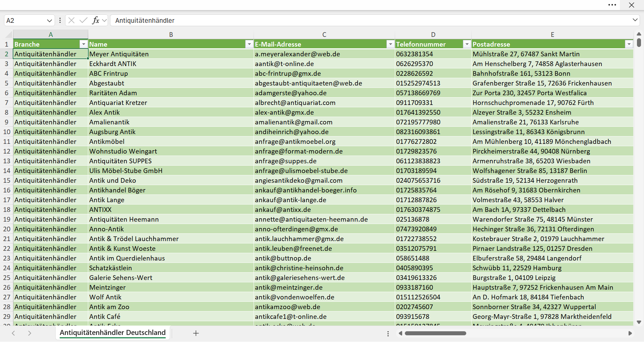Screen dimensions: 644x342
Task: Add a new sheet with the plus icon
Action: tap(196, 333)
